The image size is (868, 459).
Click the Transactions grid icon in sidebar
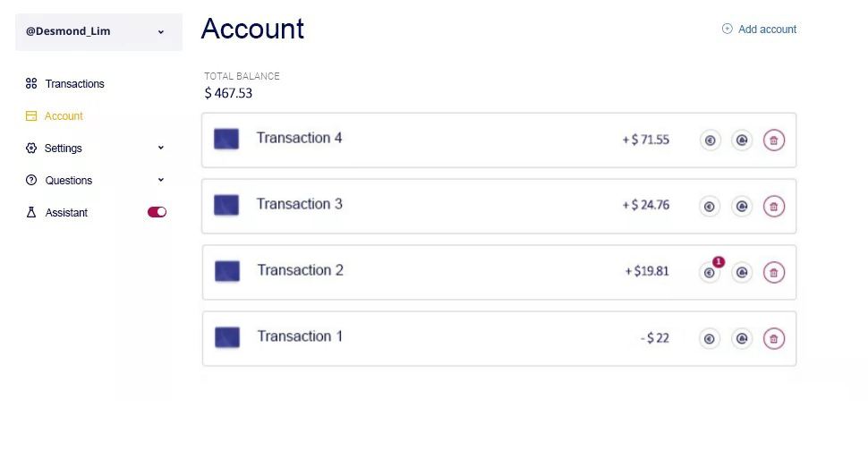click(31, 84)
